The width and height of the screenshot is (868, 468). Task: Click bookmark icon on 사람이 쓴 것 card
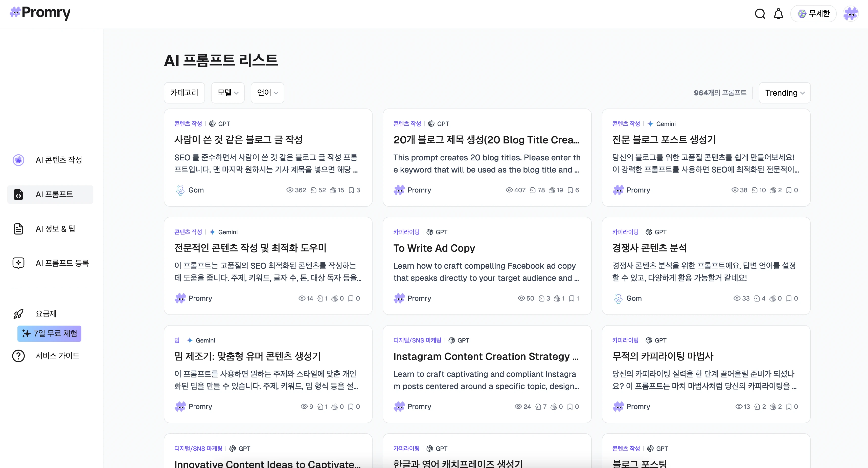(x=351, y=190)
